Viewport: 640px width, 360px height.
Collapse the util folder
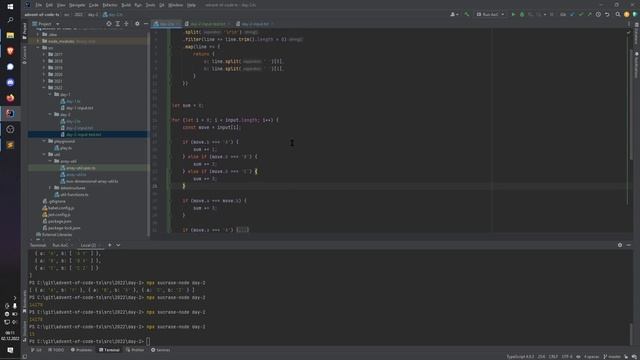coord(44,155)
